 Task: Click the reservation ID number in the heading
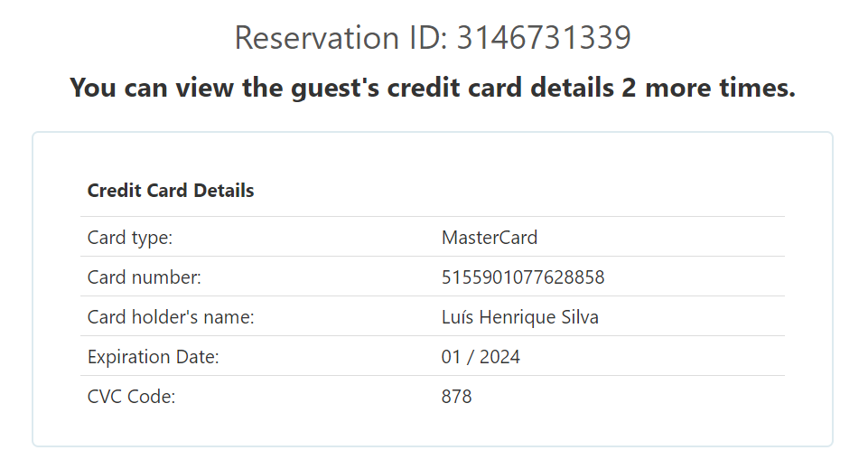click(543, 38)
